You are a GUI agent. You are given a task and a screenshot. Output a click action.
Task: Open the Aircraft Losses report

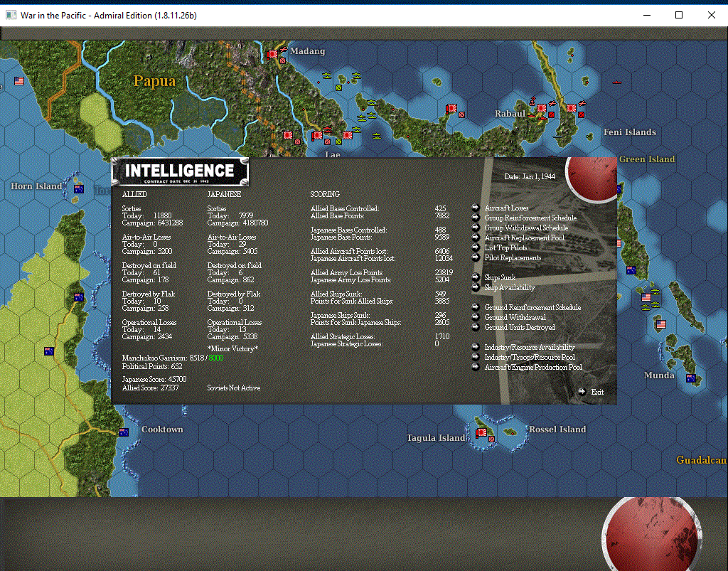pos(506,208)
